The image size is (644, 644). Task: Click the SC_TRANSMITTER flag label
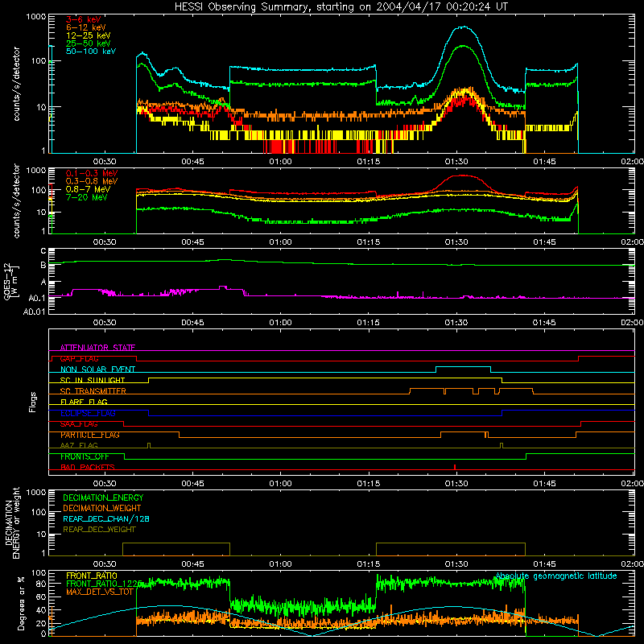(x=93, y=391)
